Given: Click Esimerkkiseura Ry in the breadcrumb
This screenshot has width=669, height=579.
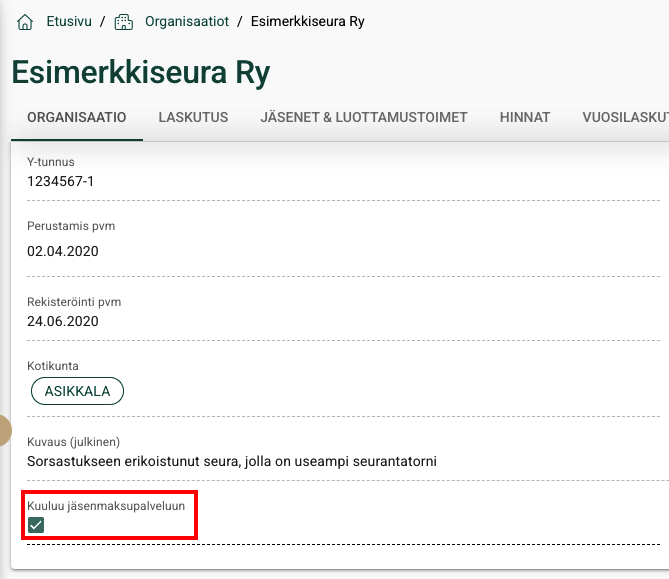Looking at the screenshot, I should coord(308,21).
